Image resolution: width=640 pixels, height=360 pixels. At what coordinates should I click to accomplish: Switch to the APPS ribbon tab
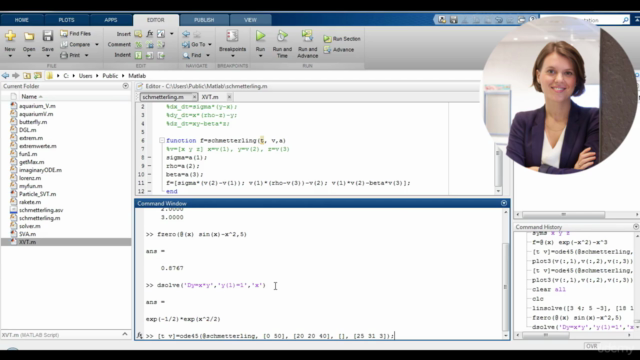pos(111,20)
